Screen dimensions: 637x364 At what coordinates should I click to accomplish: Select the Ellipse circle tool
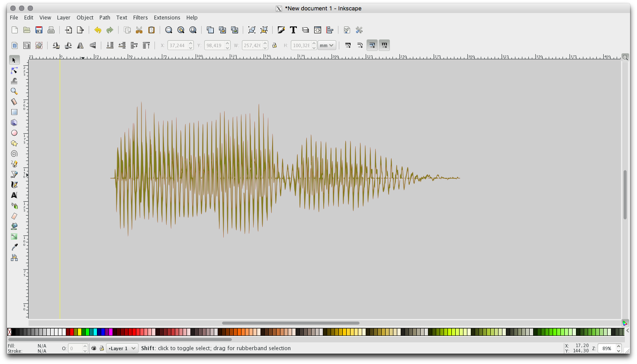coord(14,133)
